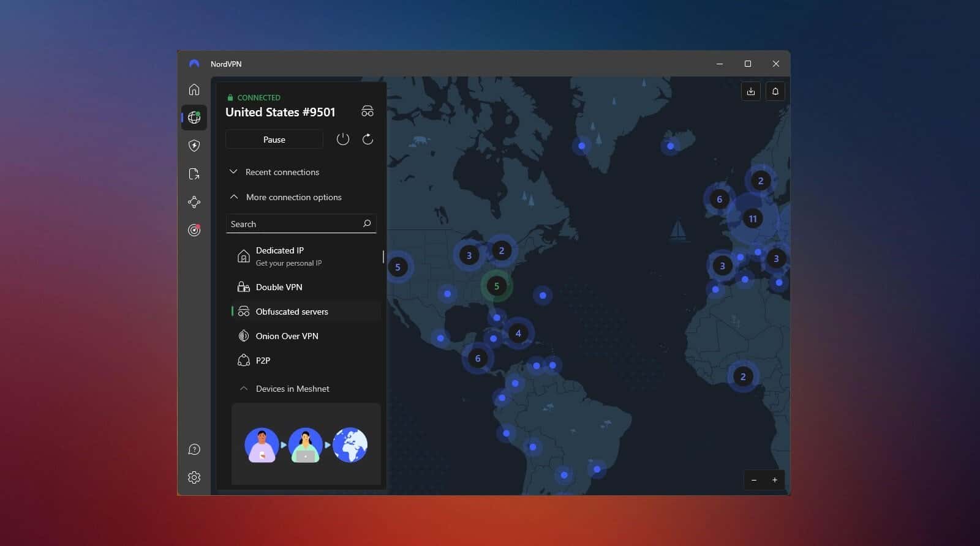Open the Meshnet sidebar icon
The image size is (980, 546).
coord(194,202)
